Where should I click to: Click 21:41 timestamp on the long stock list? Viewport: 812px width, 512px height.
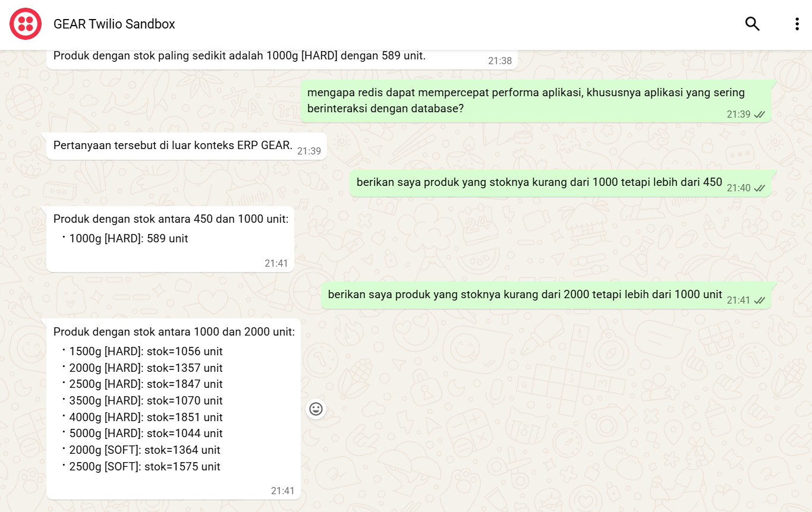[283, 491]
